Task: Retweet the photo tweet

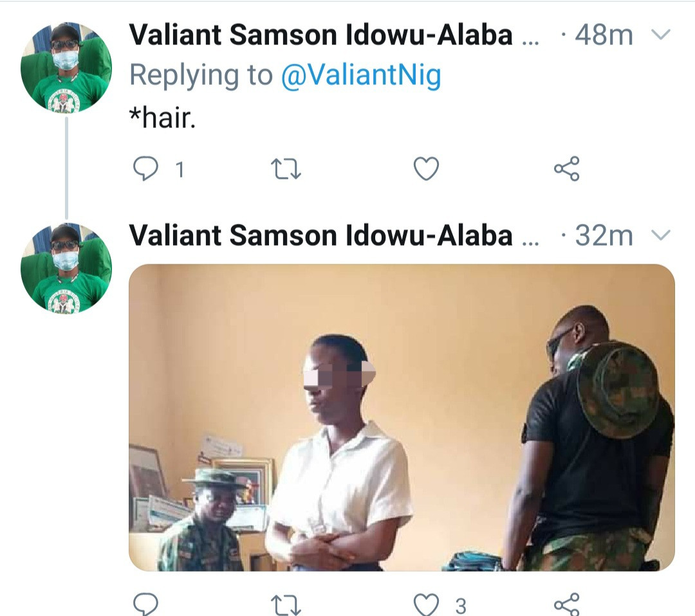Action: (x=286, y=604)
